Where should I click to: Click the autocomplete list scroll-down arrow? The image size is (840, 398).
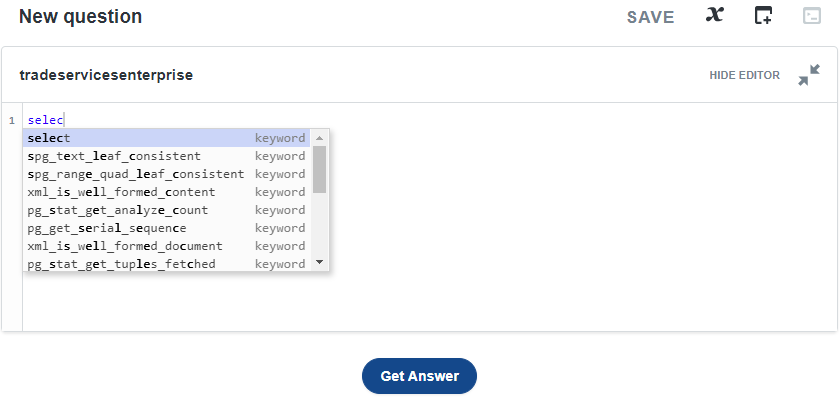pyautogui.click(x=320, y=262)
